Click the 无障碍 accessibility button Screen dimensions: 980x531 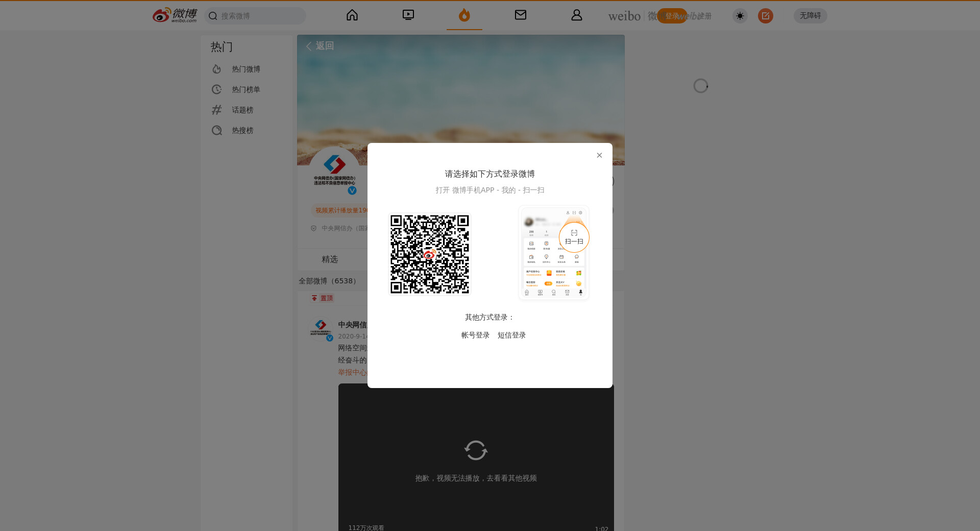pos(811,16)
